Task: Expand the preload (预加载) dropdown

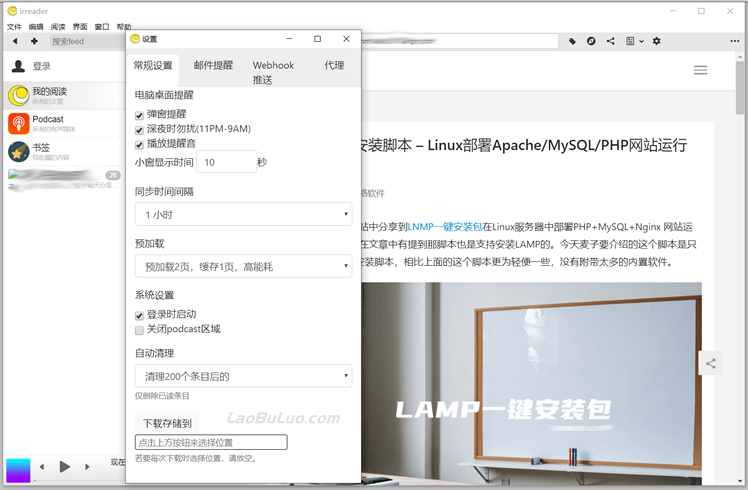Action: [x=243, y=266]
